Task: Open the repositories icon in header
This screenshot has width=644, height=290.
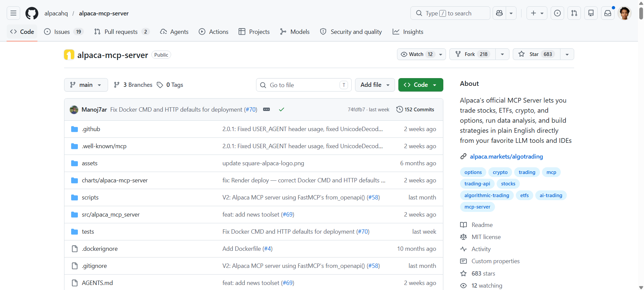Action: click(591, 13)
